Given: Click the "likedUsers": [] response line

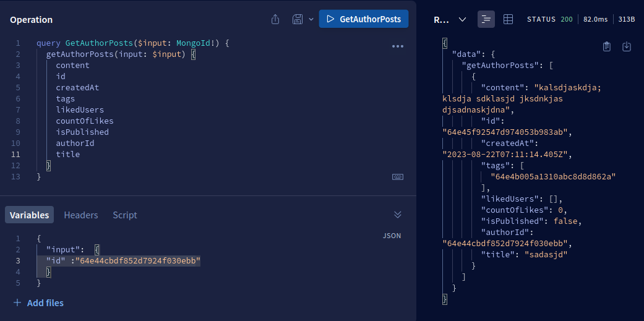Looking at the screenshot, I should (x=522, y=199).
